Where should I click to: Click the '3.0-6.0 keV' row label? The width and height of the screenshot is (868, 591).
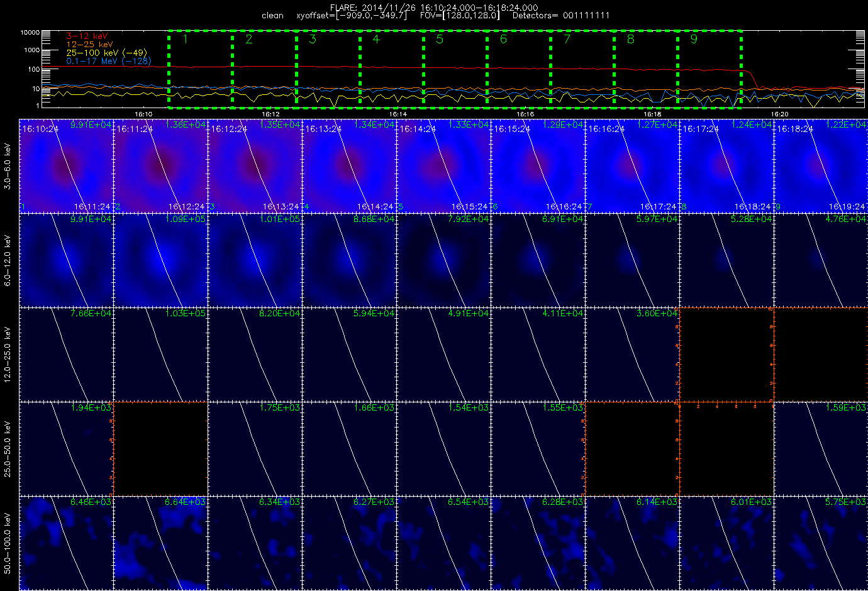point(8,166)
